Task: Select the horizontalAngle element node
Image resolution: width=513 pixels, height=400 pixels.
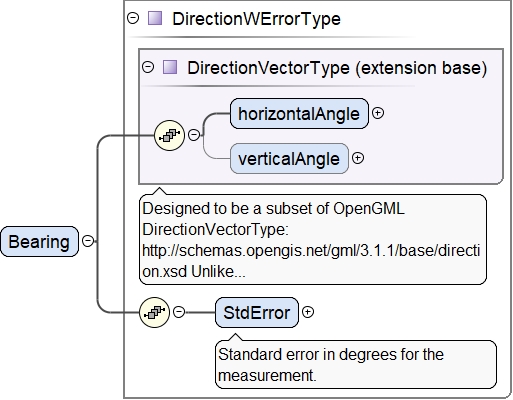Action: point(299,113)
